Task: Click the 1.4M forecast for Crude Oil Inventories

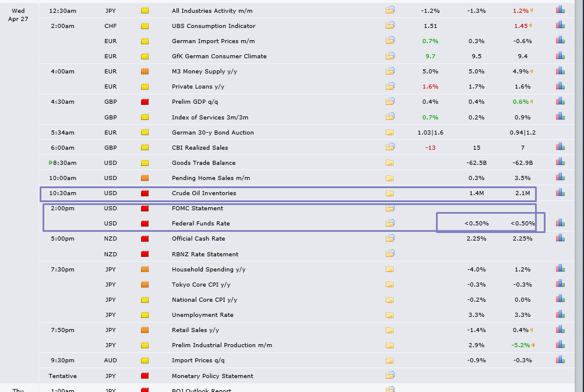Action: [476, 193]
